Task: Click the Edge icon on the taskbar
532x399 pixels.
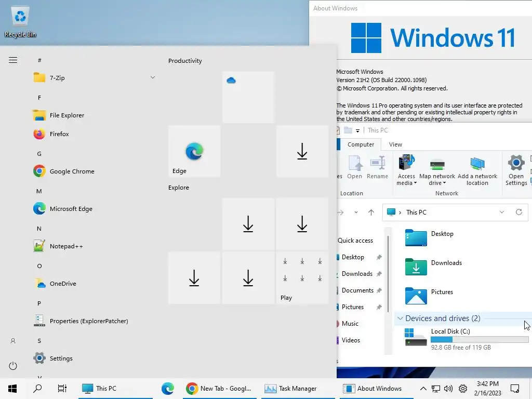Action: click(168, 389)
